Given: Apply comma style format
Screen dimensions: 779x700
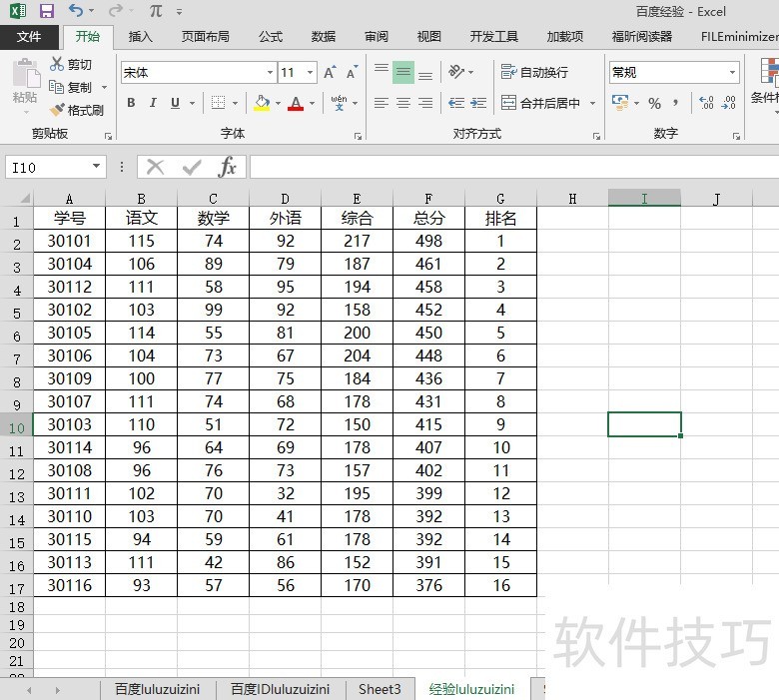Looking at the screenshot, I should click(675, 103).
